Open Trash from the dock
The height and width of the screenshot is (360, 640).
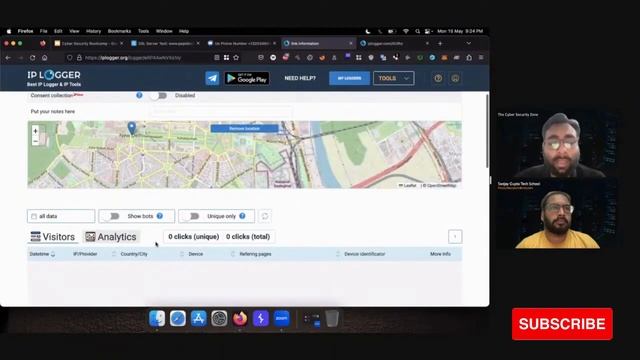pos(332,318)
